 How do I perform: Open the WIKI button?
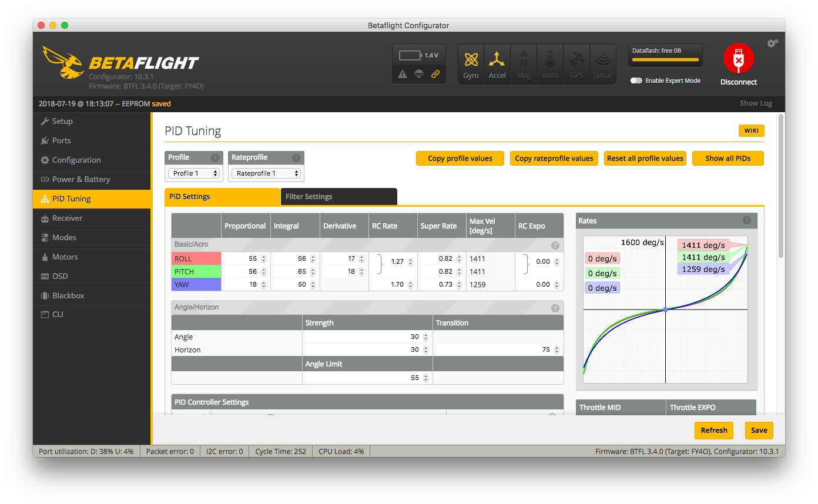[x=752, y=131]
